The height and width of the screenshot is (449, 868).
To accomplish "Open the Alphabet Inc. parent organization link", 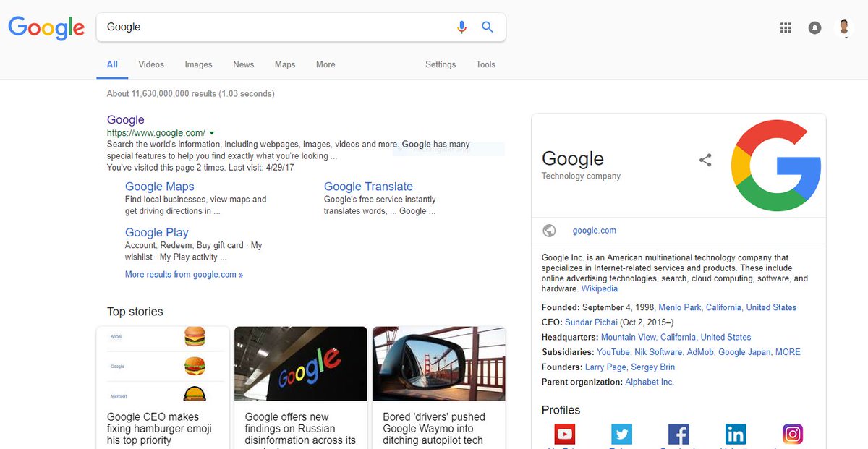I will pos(650,382).
